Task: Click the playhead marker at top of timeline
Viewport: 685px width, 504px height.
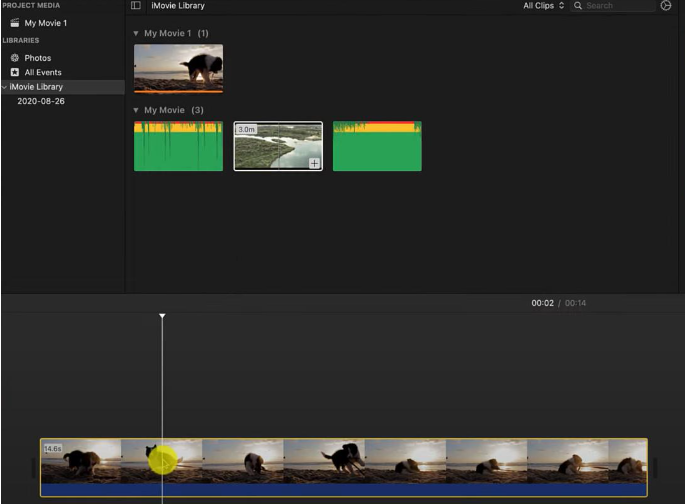Action: click(x=162, y=317)
